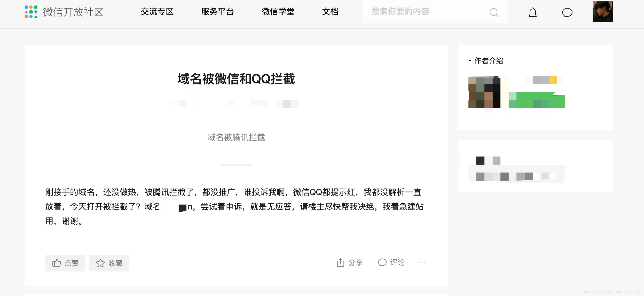Open messages via the chat bubble icon
Screen dimensions: 644x296
click(567, 12)
